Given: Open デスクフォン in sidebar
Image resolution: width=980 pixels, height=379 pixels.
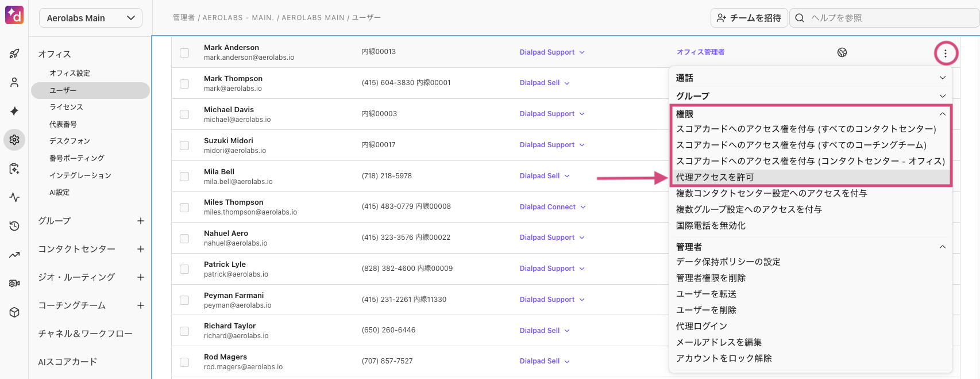Looking at the screenshot, I should (70, 141).
